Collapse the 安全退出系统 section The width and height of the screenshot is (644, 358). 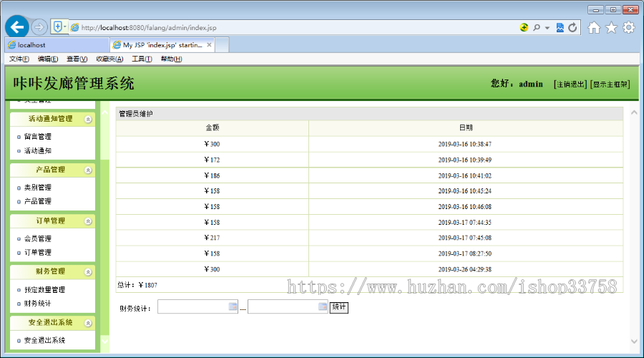88,323
